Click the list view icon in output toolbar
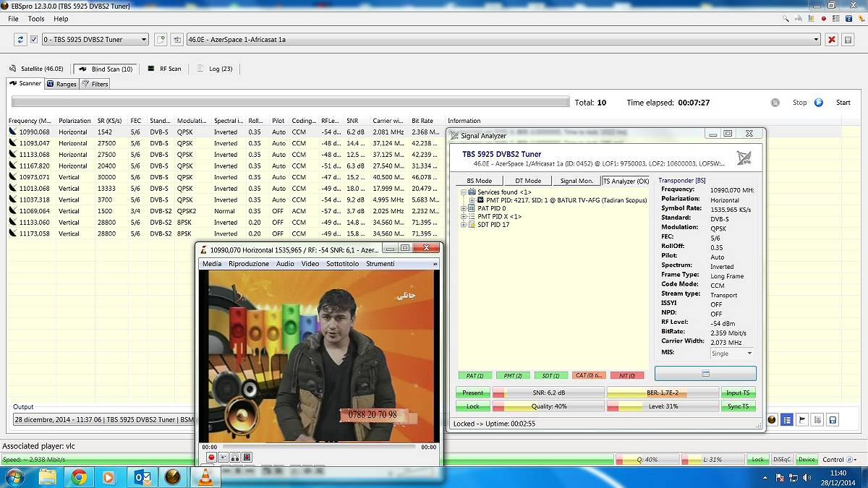 point(786,419)
